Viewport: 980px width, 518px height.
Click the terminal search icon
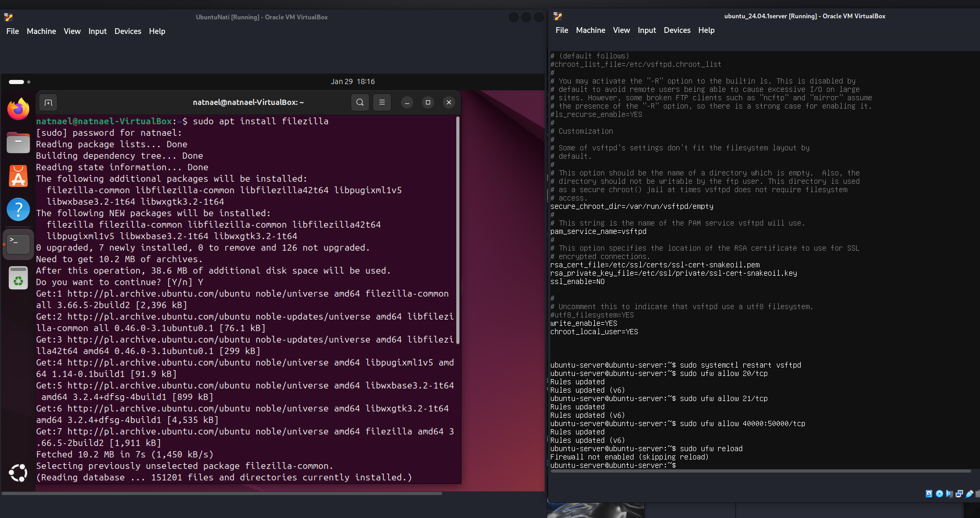point(360,102)
